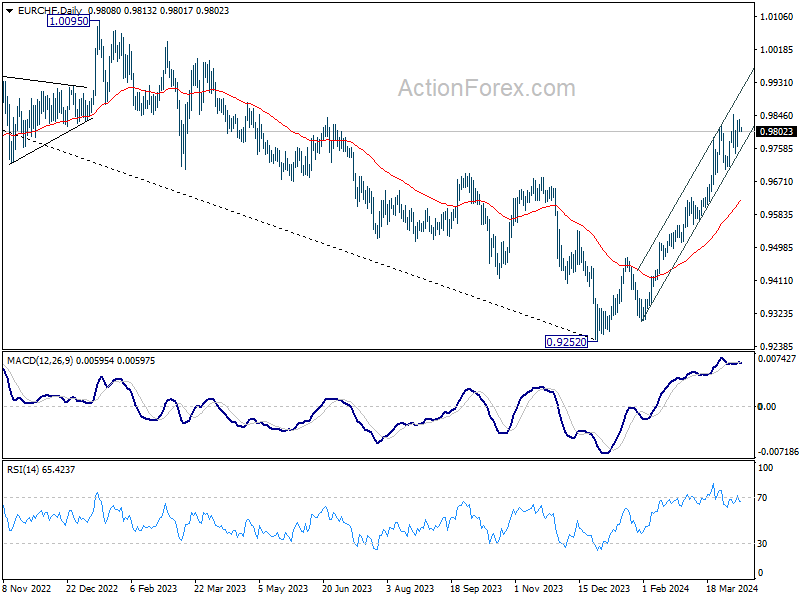This screenshot has height=600, width=800.
Task: Select the 0.92520 low price label
Action: (x=566, y=342)
